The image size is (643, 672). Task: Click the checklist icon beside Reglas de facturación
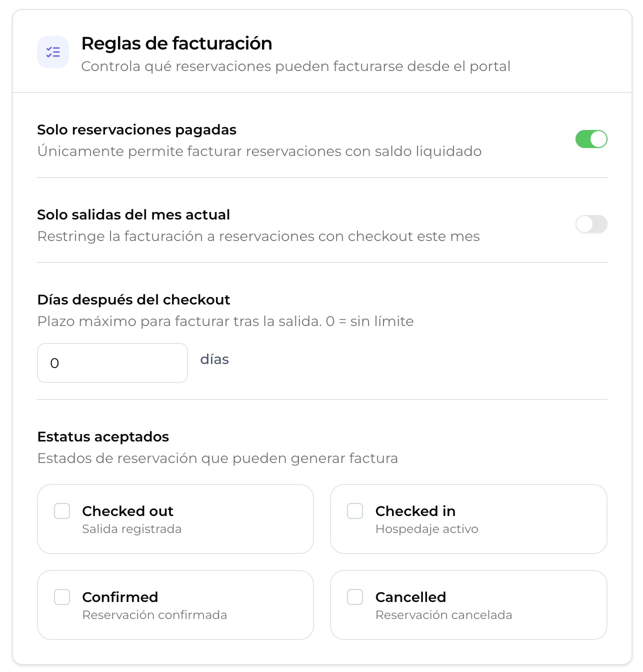tap(53, 52)
